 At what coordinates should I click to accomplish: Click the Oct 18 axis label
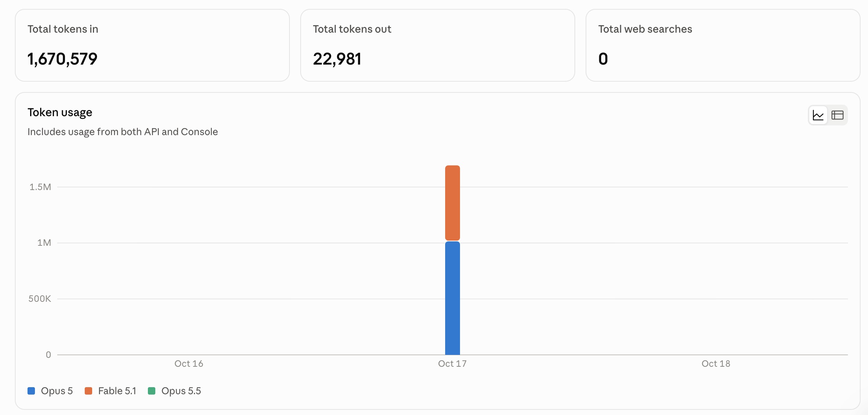click(x=716, y=364)
